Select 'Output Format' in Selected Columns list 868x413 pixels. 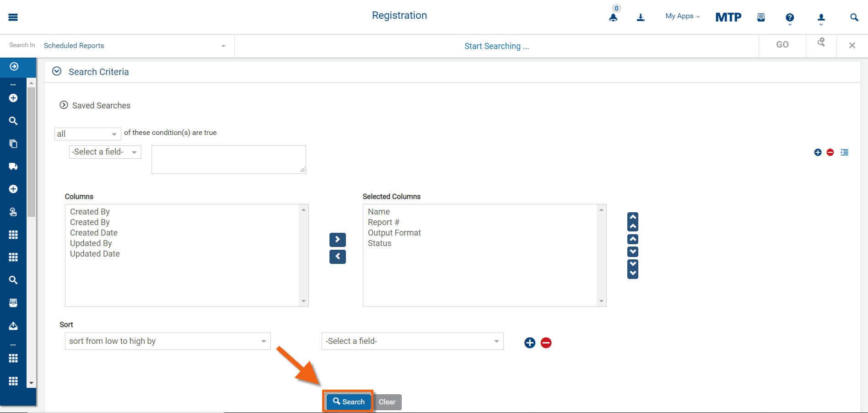click(x=394, y=233)
